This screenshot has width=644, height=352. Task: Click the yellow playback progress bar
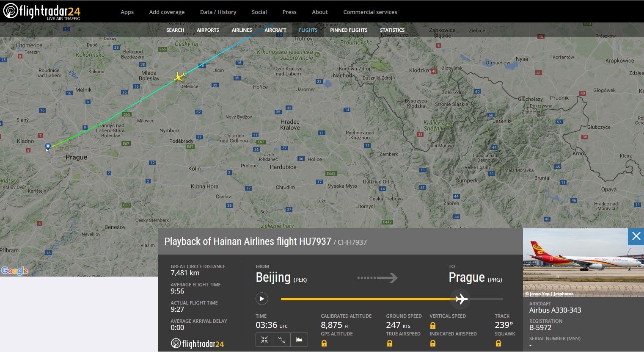(x=367, y=299)
